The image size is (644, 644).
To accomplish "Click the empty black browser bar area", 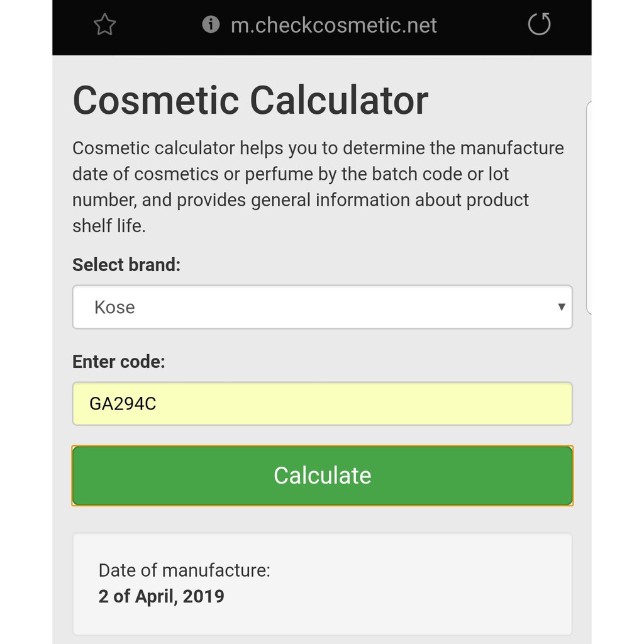I will 478,25.
